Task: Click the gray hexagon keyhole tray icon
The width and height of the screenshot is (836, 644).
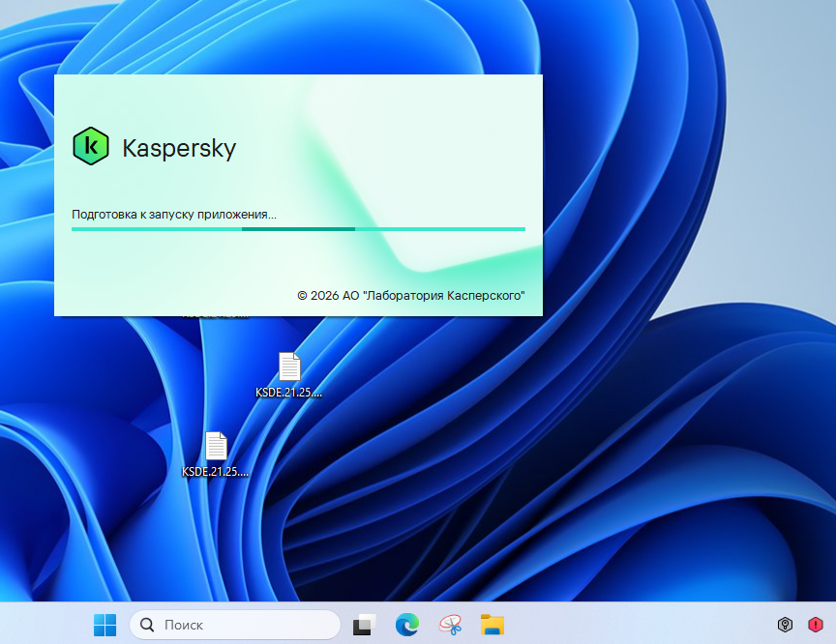Action: (785, 625)
